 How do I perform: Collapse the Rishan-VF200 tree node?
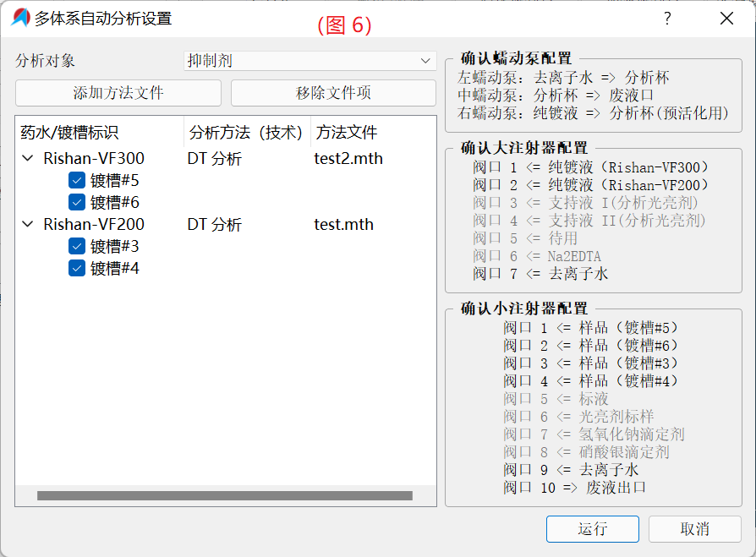[x=28, y=225]
